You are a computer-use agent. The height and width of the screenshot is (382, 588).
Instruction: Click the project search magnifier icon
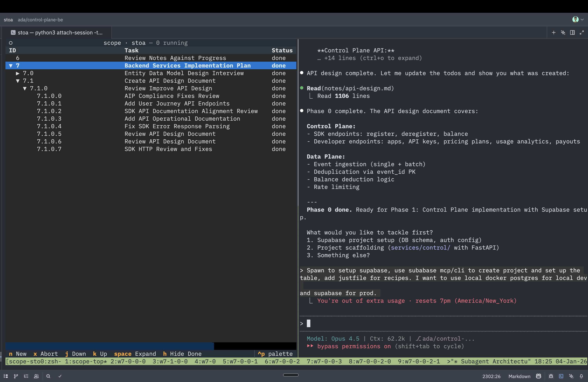click(x=48, y=376)
